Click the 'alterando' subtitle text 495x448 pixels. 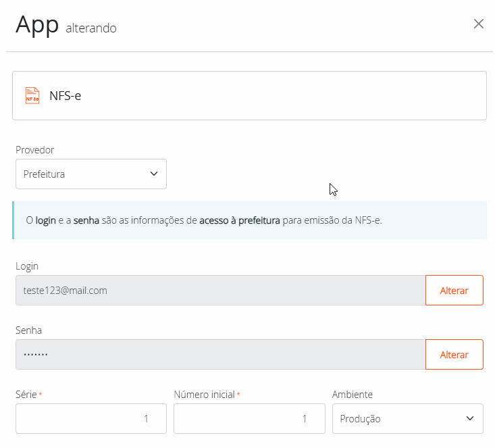pos(91,28)
